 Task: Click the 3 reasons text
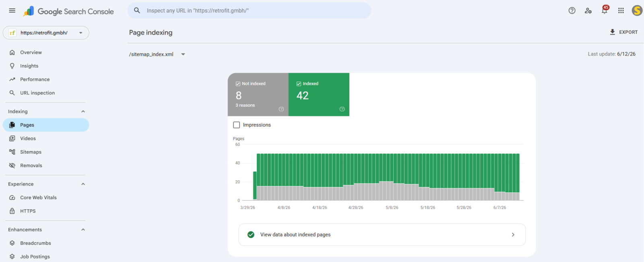245,105
